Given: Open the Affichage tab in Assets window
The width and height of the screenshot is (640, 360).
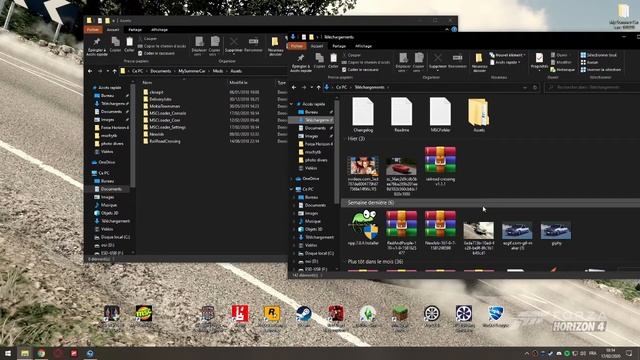Looking at the screenshot, I should (x=159, y=30).
